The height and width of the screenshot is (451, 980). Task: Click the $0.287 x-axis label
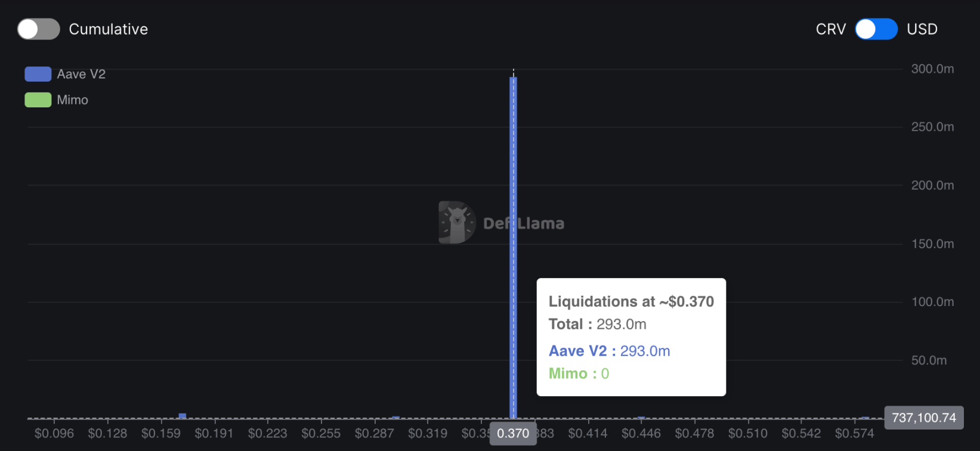(375, 433)
